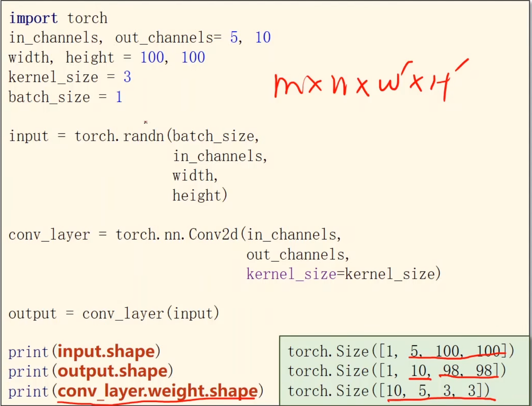Click the out_channels value 10

tap(263, 38)
